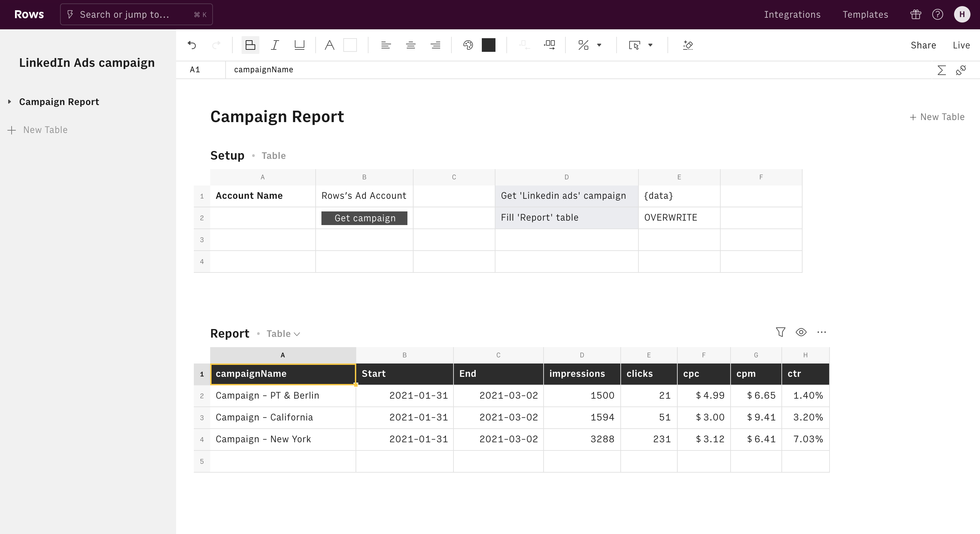This screenshot has height=534, width=980.
Task: Open the Report table filter icon
Action: [780, 332]
